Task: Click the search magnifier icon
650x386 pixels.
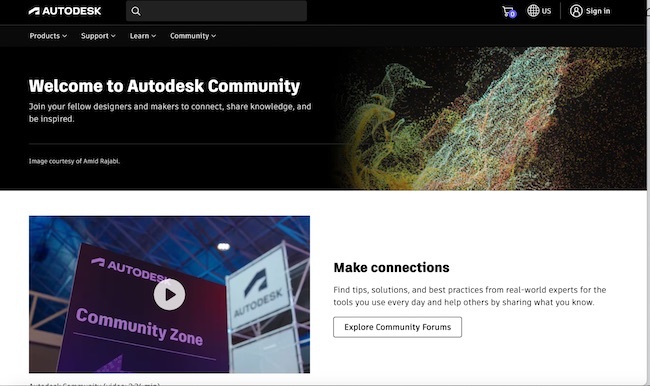Action: (136, 11)
